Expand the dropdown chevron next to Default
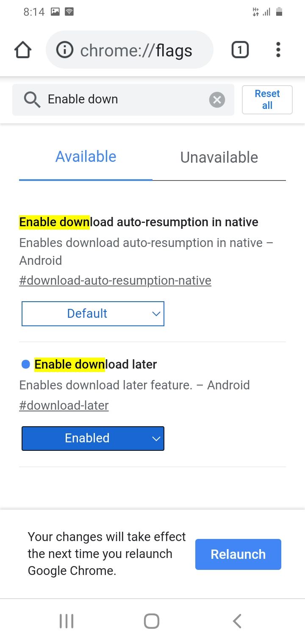Viewport: 305px width, 644px height. pyautogui.click(x=155, y=314)
